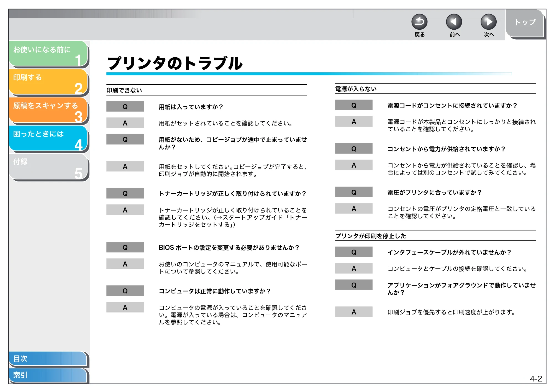
Task: Click the A marker beside 印刷ジョブを優先すると
Action: coord(354,312)
